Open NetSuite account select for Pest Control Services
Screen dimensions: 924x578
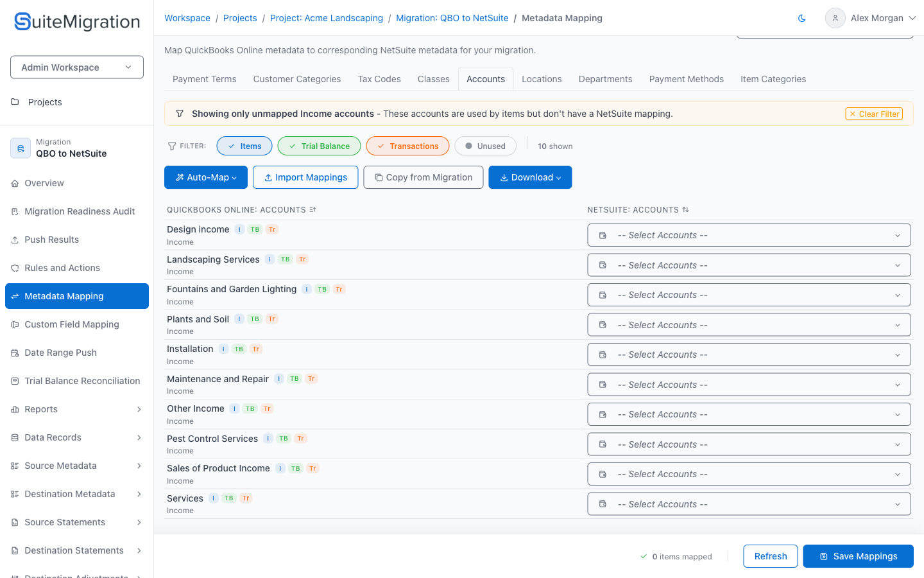[x=749, y=444]
